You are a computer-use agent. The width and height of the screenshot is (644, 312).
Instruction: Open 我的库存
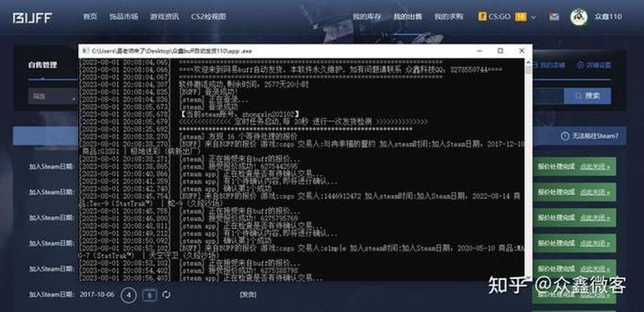pos(367,17)
